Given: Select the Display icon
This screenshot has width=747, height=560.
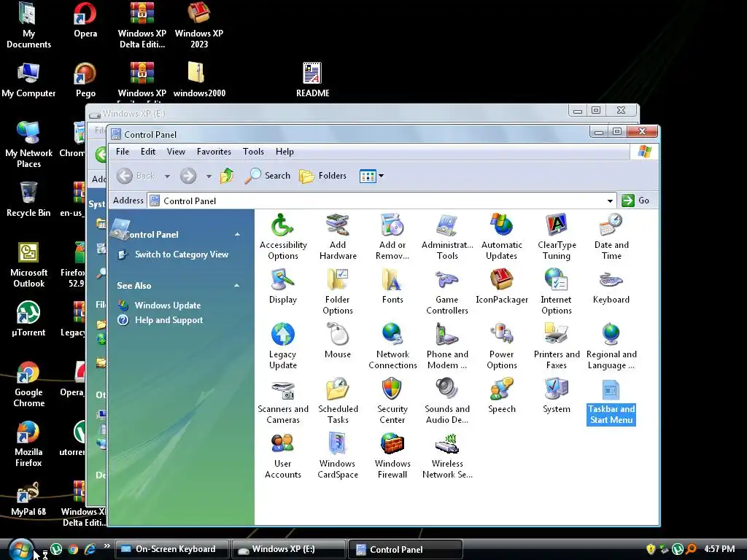Looking at the screenshot, I should (282, 286).
